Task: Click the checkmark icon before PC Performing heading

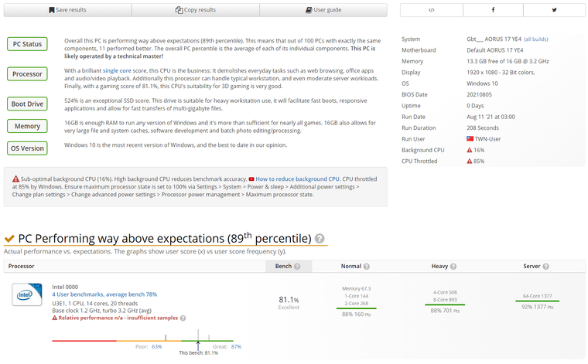Action: tap(9, 239)
